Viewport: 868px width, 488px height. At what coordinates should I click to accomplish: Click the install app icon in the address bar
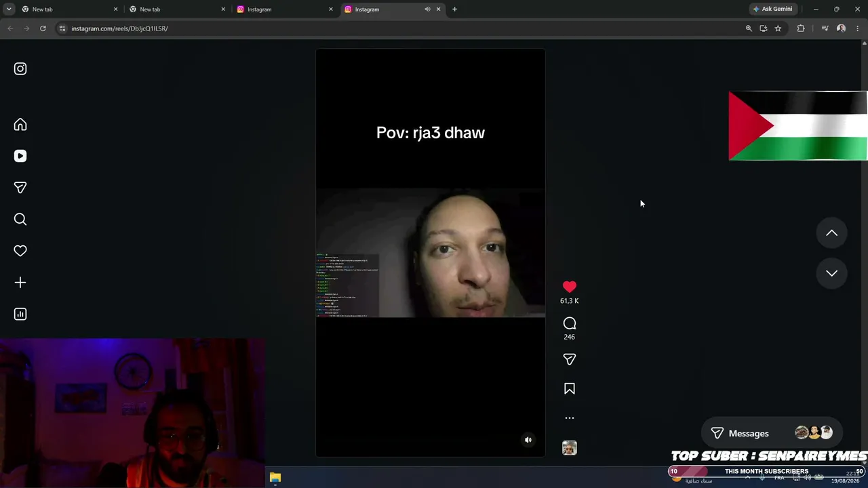tap(764, 28)
